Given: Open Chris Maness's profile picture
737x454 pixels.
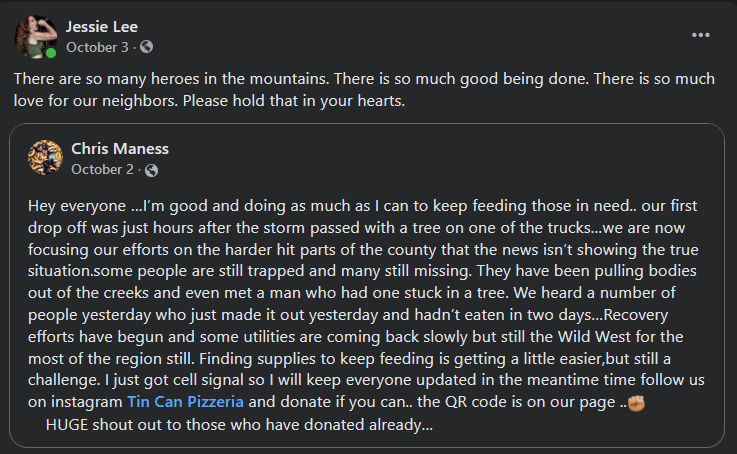Looking at the screenshot, I should coord(45,158).
